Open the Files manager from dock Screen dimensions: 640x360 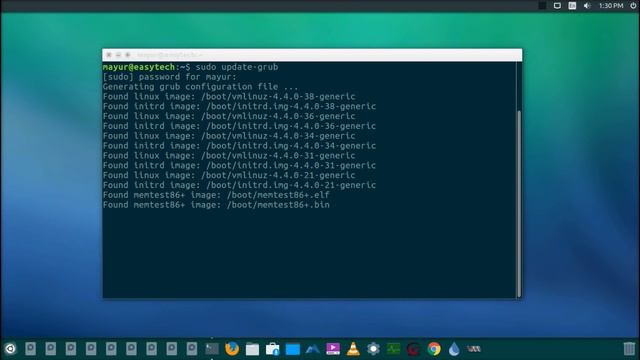252,349
